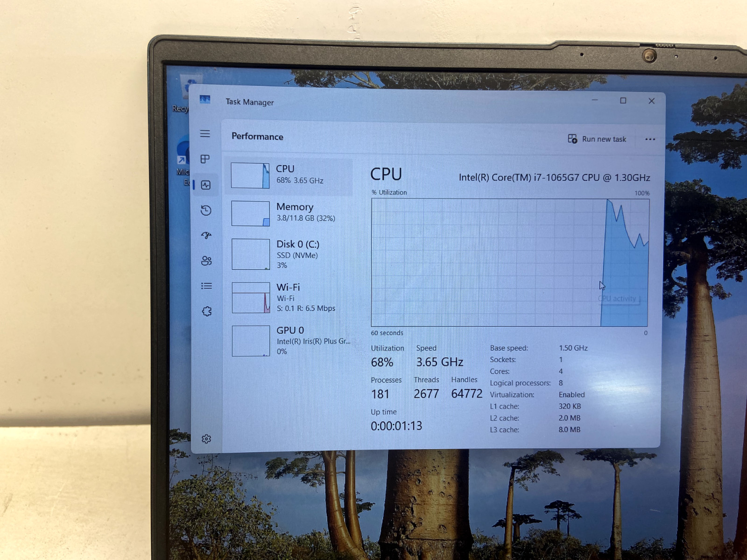Image resolution: width=747 pixels, height=560 pixels.
Task: Click the Disk 0 mini graph thumbnail
Action: [x=251, y=254]
